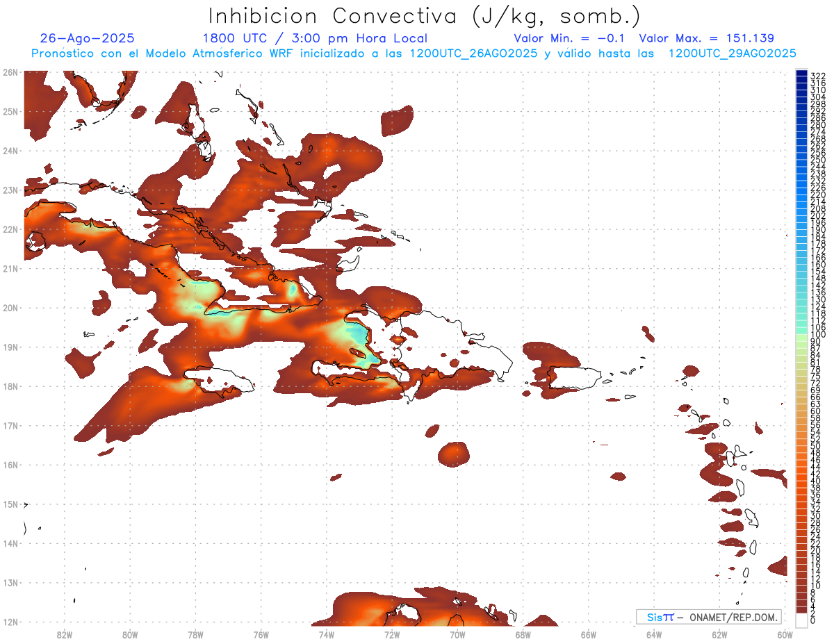
Task: Click the 14N latitude label
Action: 10,543
